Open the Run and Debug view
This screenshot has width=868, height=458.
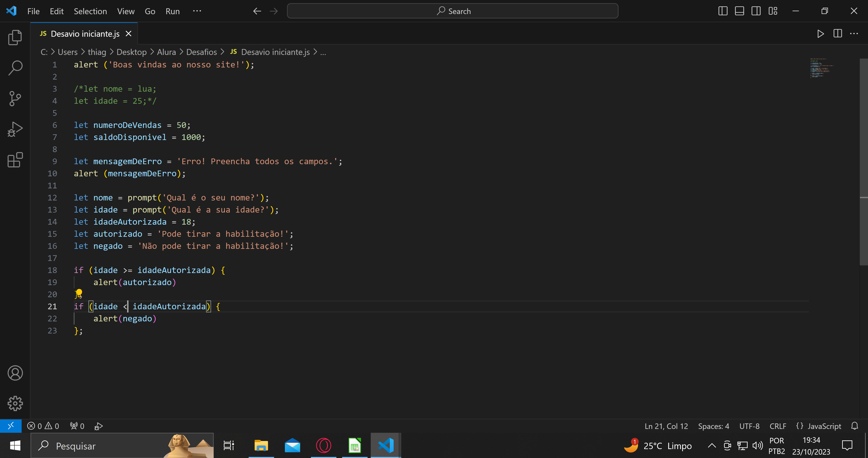(15, 129)
